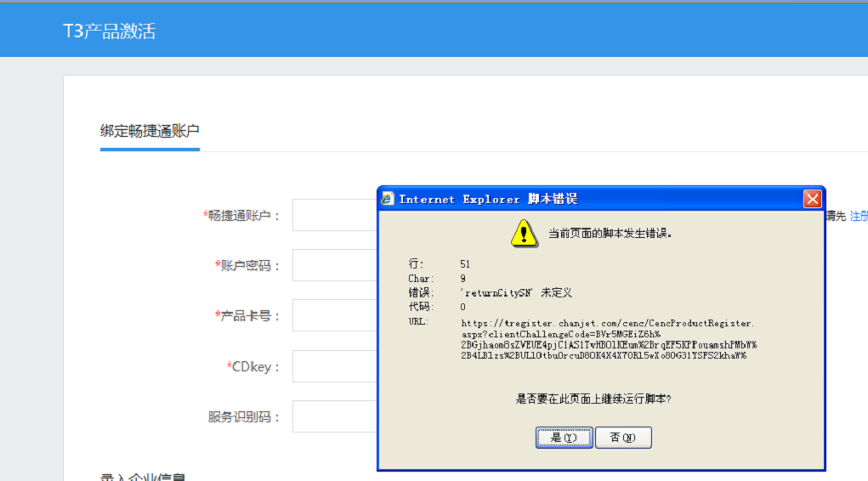Click the 代码 value 0

[462, 307]
